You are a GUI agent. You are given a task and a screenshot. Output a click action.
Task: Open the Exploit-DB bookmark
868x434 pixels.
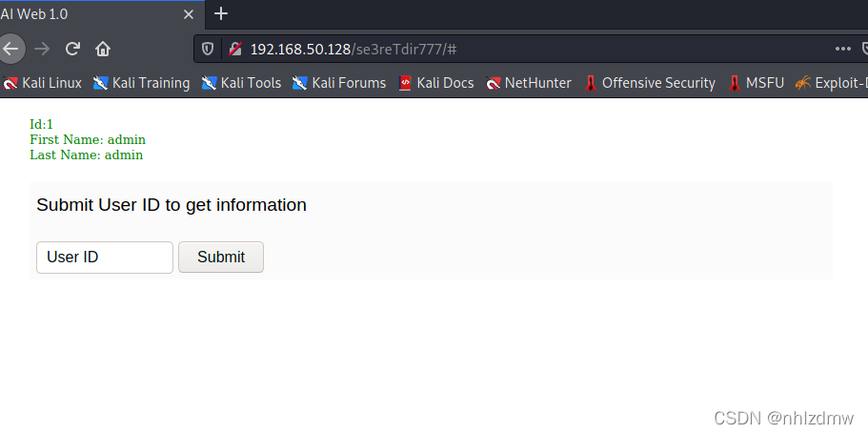pyautogui.click(x=832, y=83)
